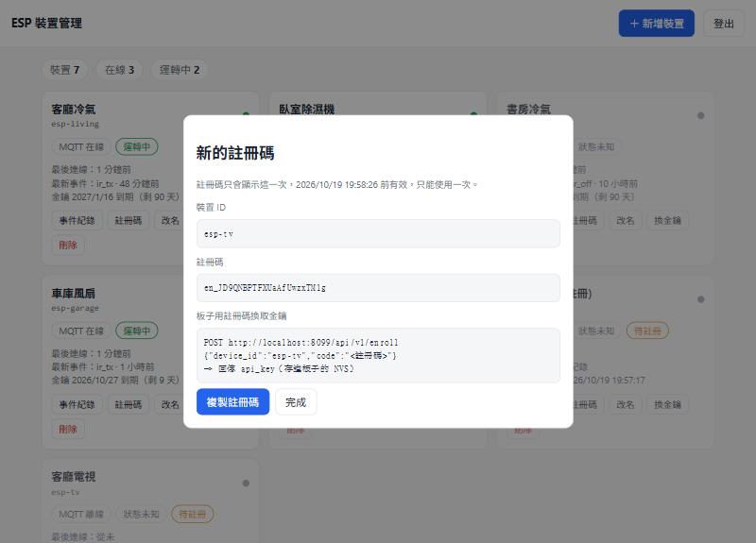756x543 pixels.
Task: Click 改名 on the 書房冷氣 card
Action: coord(626,221)
